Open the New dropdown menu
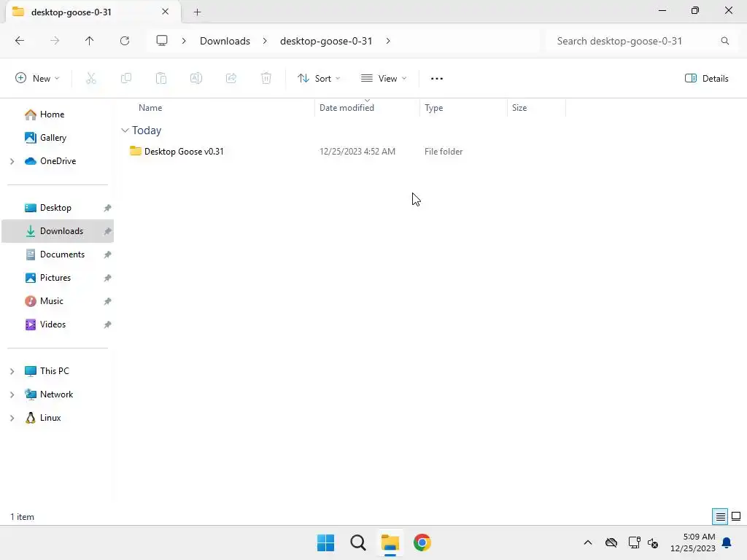Image resolution: width=747 pixels, height=560 pixels. point(37,79)
